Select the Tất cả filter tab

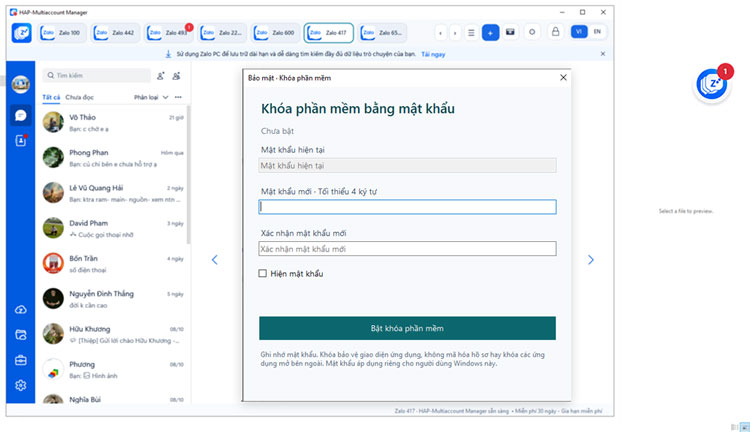(x=51, y=97)
